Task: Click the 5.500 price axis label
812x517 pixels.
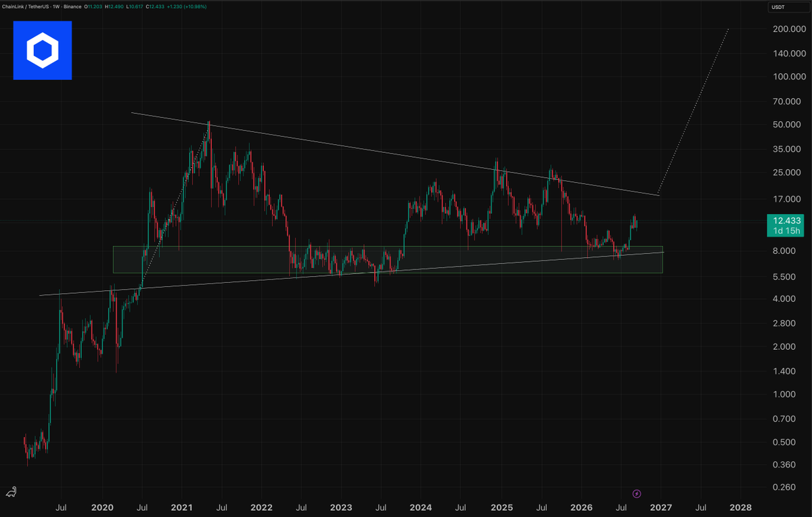Action: click(x=785, y=277)
